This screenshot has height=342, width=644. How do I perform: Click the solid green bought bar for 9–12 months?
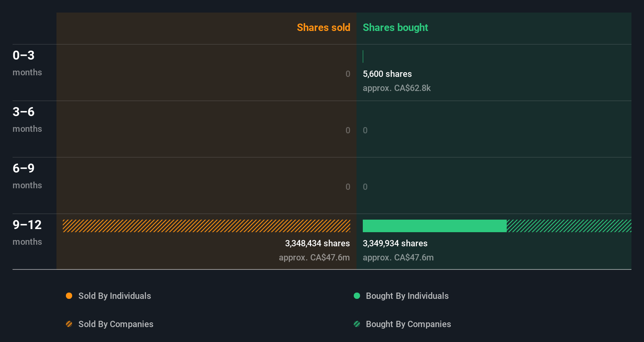coord(435,226)
